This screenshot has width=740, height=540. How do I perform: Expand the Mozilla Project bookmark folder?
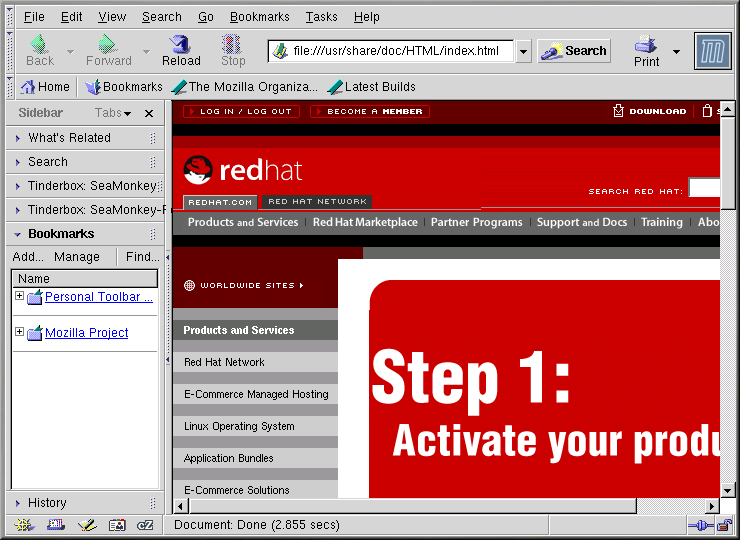tap(19, 332)
